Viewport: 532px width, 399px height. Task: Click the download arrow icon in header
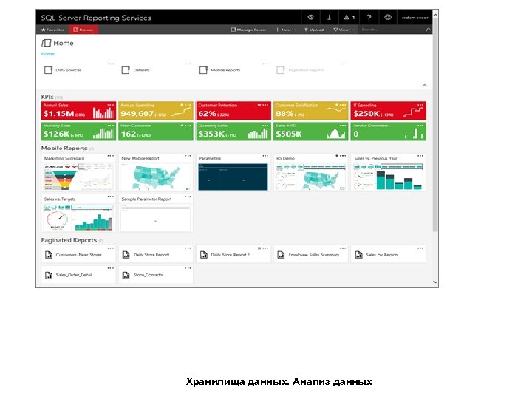pyautogui.click(x=329, y=17)
